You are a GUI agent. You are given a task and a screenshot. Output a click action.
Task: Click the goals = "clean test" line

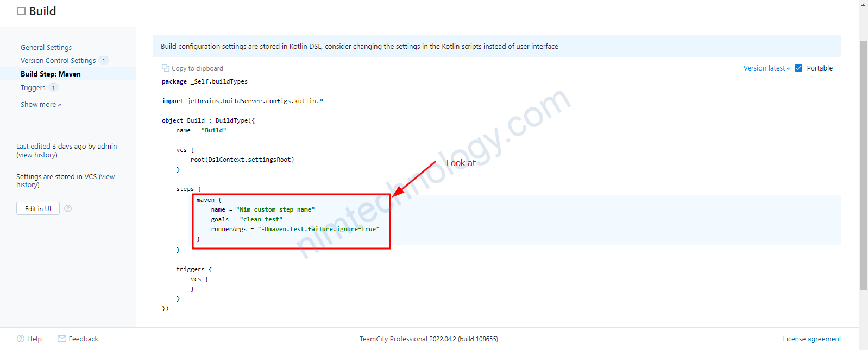point(247,219)
